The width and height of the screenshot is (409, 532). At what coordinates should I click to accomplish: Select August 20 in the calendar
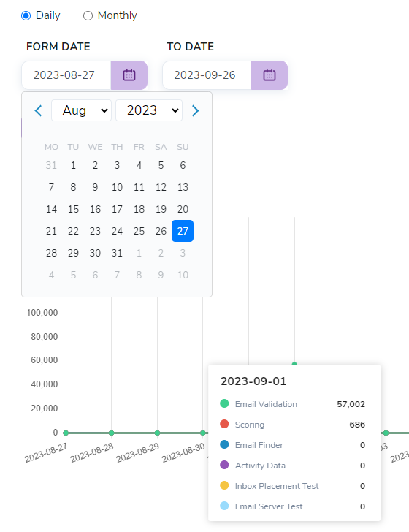(x=183, y=209)
